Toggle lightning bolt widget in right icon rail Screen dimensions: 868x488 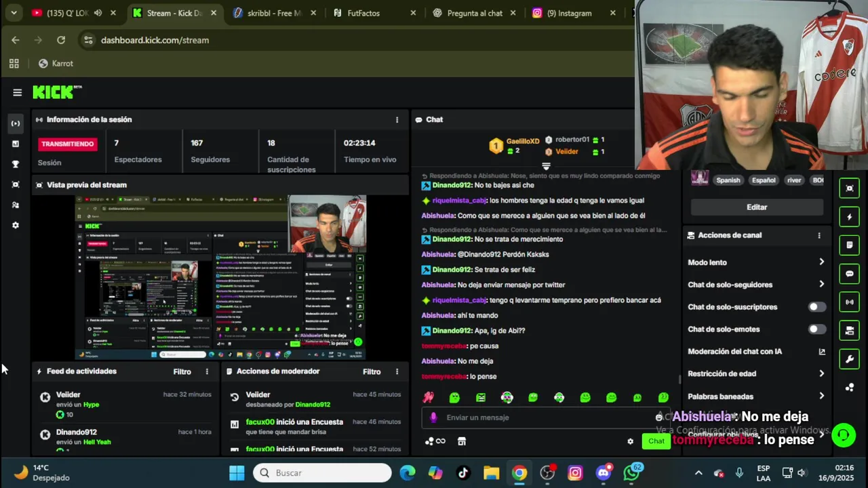pyautogui.click(x=850, y=217)
